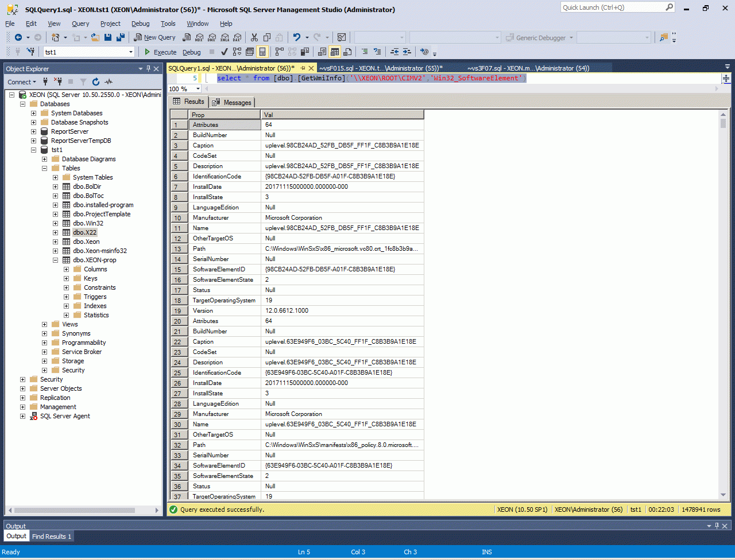Toggle Object Explorer auto hide pin
The image size is (735, 560).
coord(148,69)
